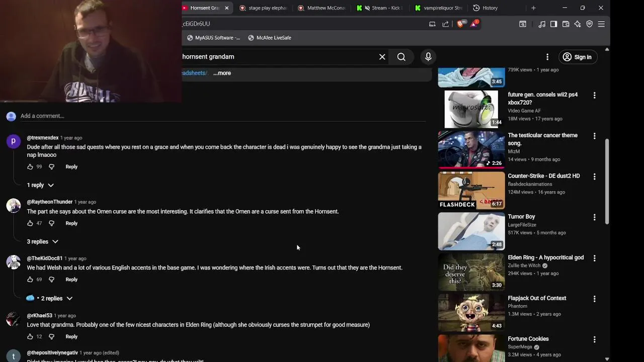Switch to 'stage play elephant' tab
The image size is (644, 362).
(263, 8)
